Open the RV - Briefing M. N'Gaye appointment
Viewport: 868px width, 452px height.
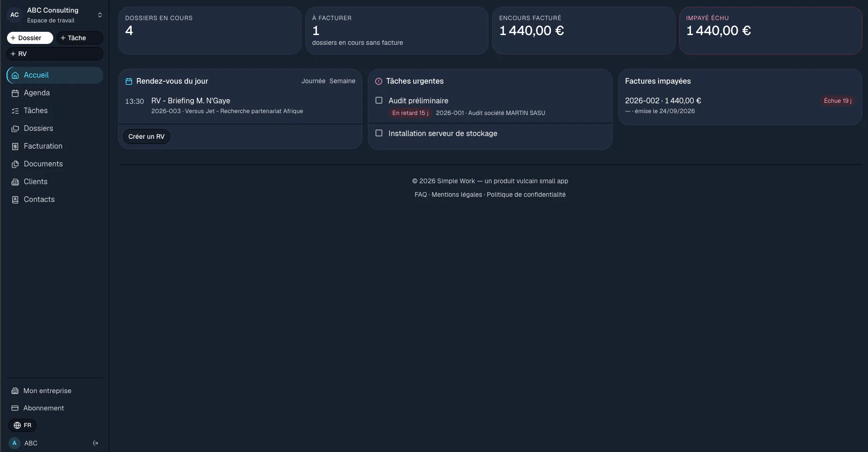[x=240, y=106]
